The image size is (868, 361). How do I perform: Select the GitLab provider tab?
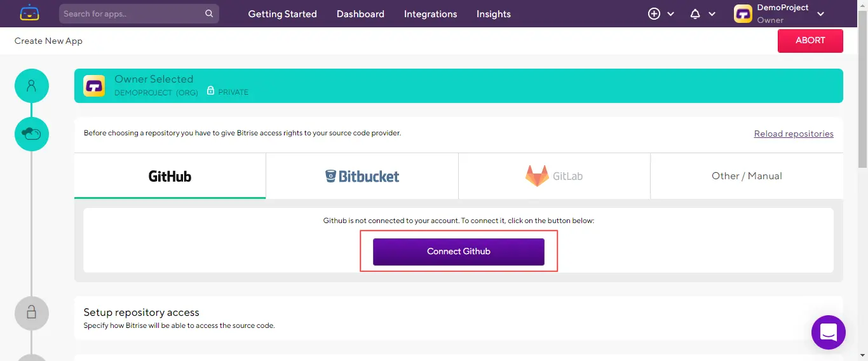tap(554, 176)
